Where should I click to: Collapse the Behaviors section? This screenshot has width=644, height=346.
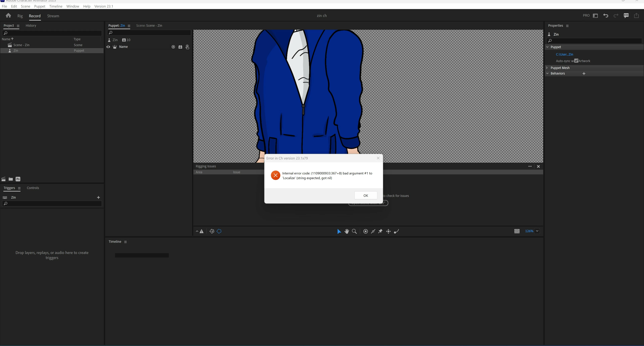[547, 73]
